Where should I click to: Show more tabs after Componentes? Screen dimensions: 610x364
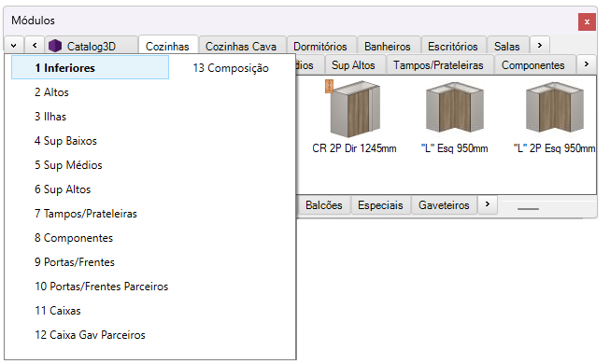pyautogui.click(x=587, y=63)
